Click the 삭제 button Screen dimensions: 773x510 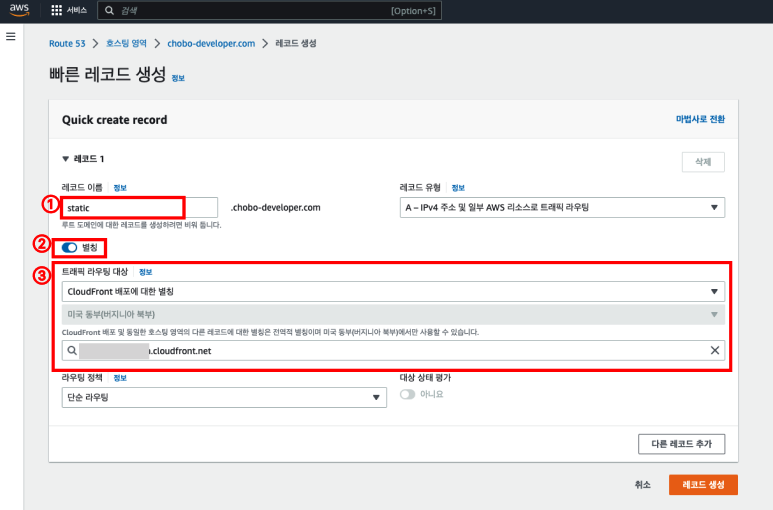[x=703, y=162]
